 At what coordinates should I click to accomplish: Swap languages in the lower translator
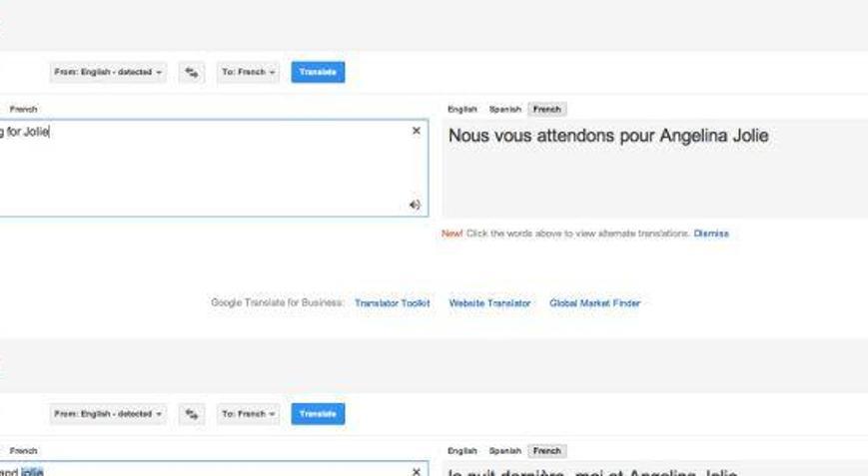192,414
